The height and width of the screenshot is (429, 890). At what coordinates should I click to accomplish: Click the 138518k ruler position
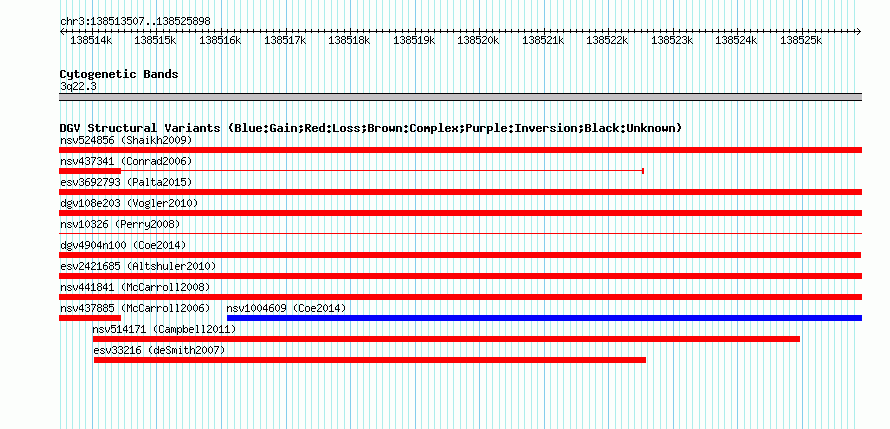click(x=349, y=40)
